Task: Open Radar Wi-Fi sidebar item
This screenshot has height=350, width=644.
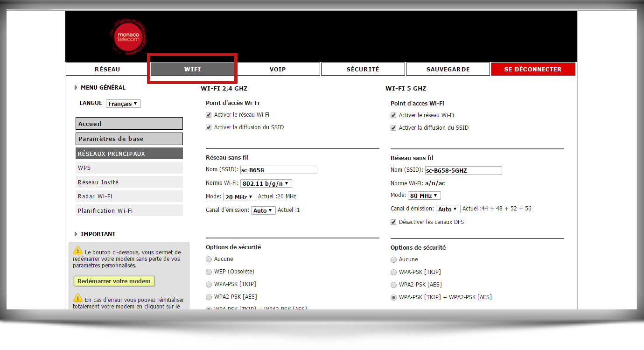Action: [129, 196]
